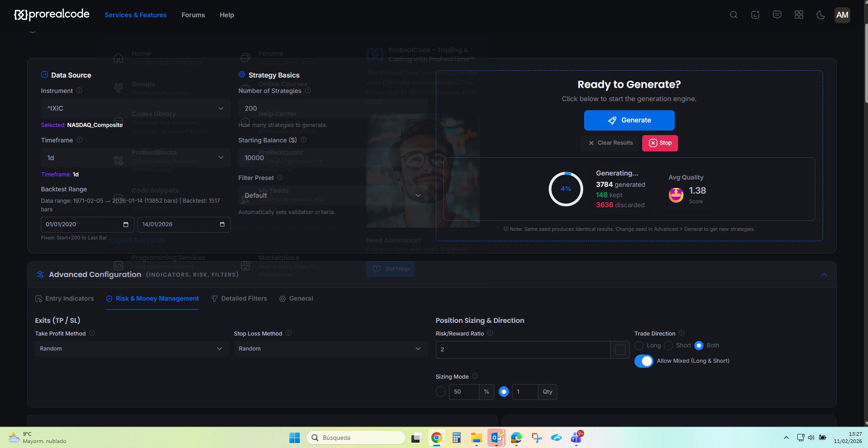Tick the checkbox beside Risk/Reward Ratio field
Image resolution: width=868 pixels, height=448 pixels.
(620, 350)
